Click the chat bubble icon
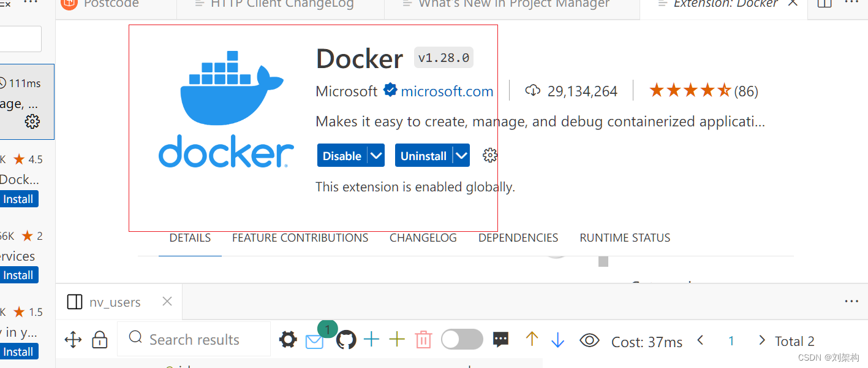Viewport: 868px width, 368px height. click(x=501, y=340)
